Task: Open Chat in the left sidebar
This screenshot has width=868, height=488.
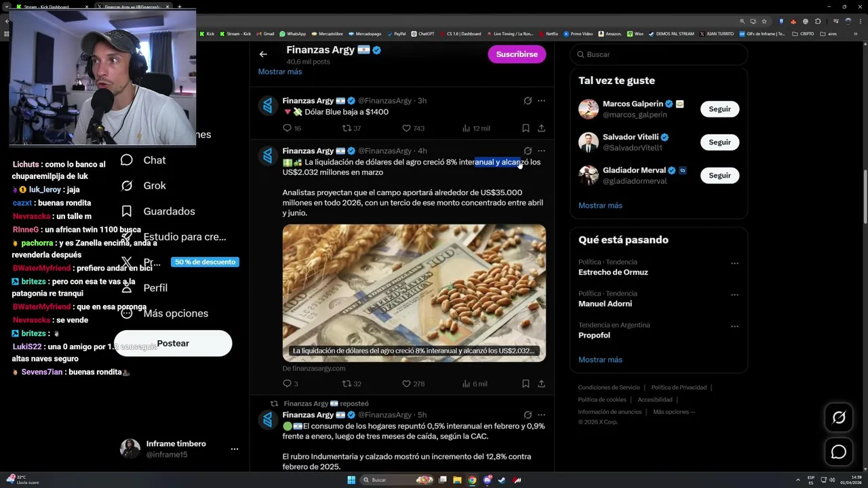Action: pyautogui.click(x=143, y=160)
